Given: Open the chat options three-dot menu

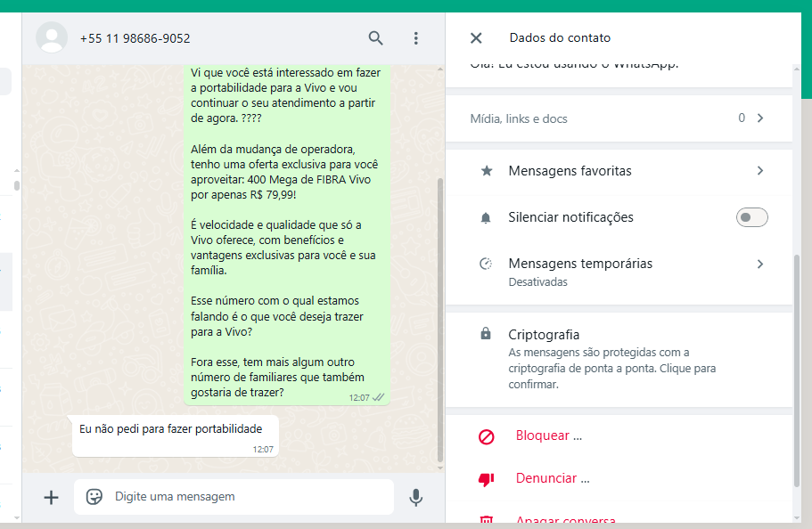Looking at the screenshot, I should [x=416, y=37].
